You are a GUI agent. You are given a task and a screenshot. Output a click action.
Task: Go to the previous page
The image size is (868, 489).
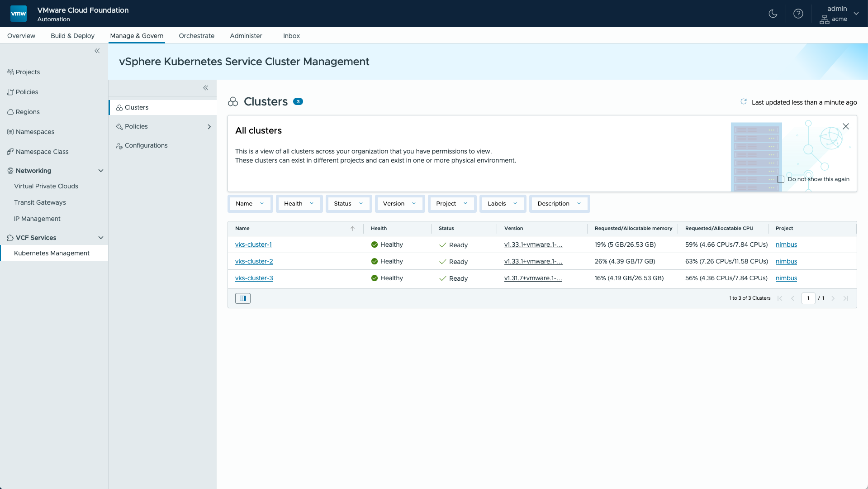point(792,298)
